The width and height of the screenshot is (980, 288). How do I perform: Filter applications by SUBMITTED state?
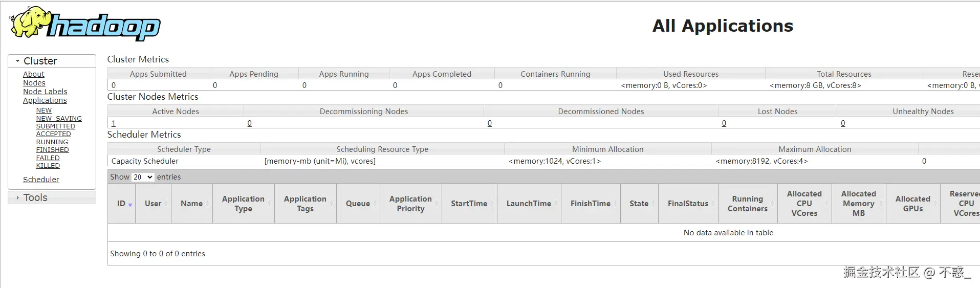(56, 126)
